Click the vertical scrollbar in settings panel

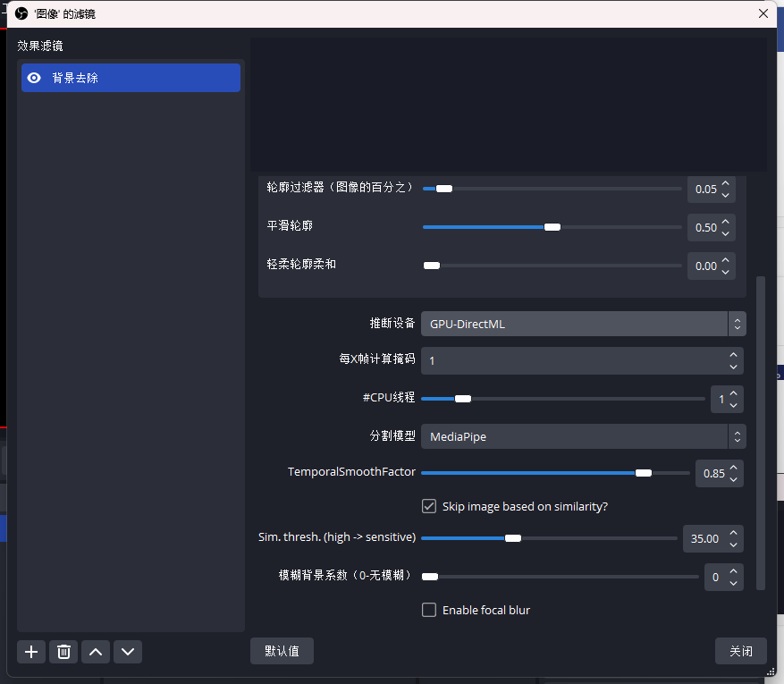(x=761, y=429)
